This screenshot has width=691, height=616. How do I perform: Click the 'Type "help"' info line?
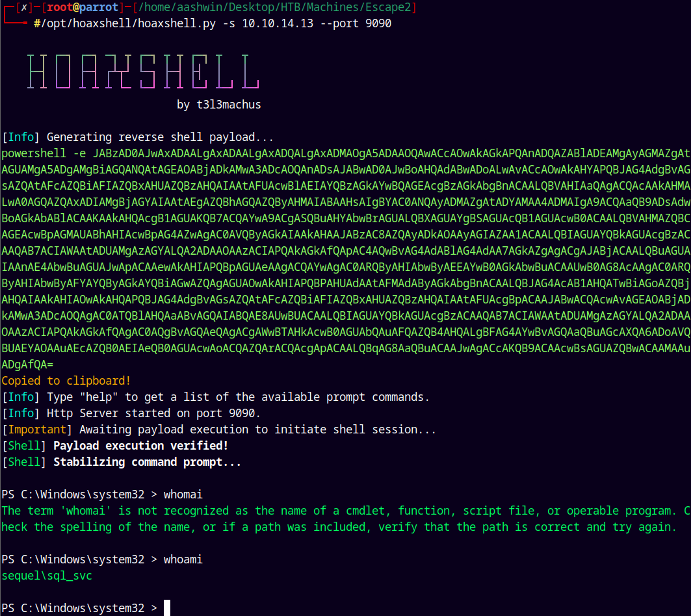(216, 397)
